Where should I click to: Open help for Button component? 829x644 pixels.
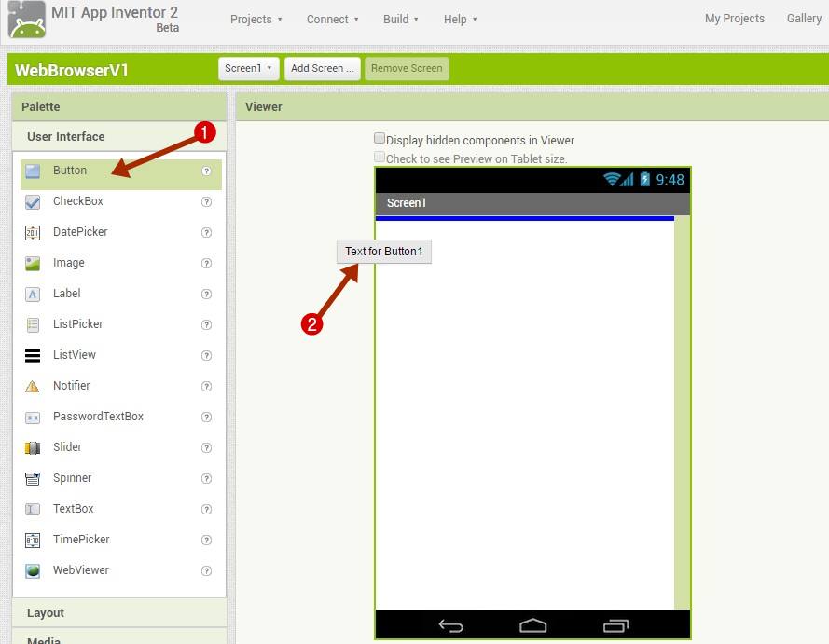pyautogui.click(x=206, y=171)
